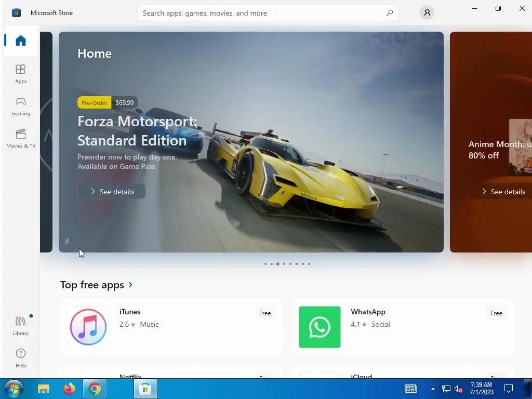The image size is (532, 399).
Task: Click the Music category under iTunes
Action: point(149,324)
